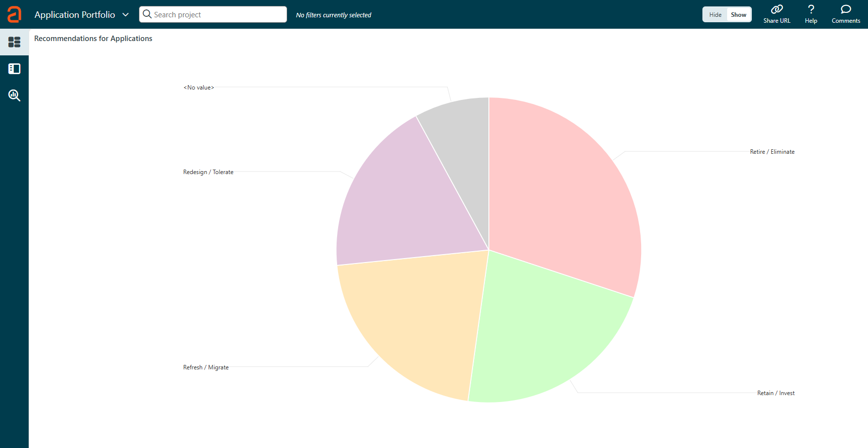Click the Application Portfolio title

pos(75,15)
